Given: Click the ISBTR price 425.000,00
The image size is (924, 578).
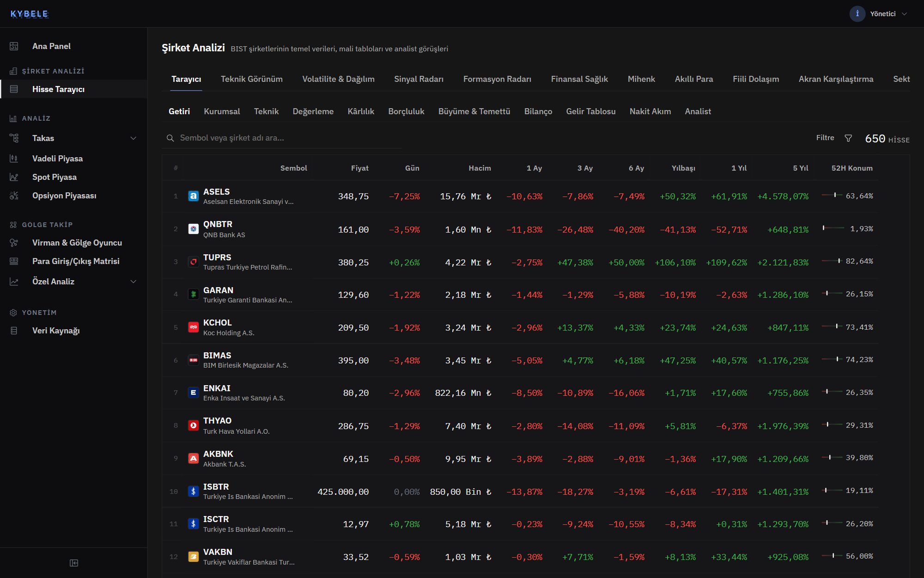Looking at the screenshot, I should pyautogui.click(x=343, y=492).
